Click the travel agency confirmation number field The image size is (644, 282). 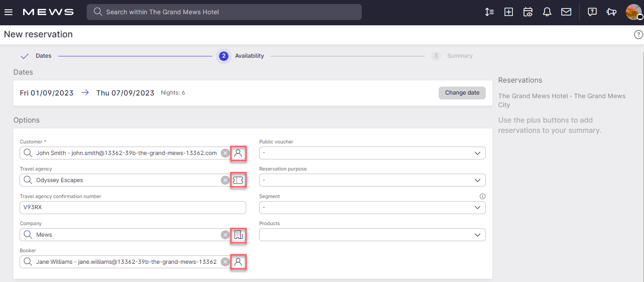coord(132,207)
